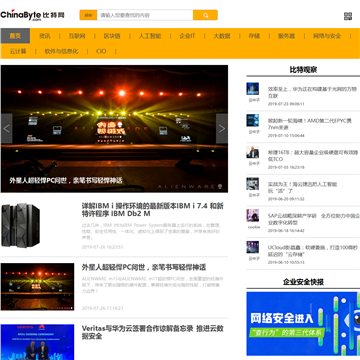Click the 比特观察 section heading
The height and width of the screenshot is (360, 360).
tap(303, 70)
